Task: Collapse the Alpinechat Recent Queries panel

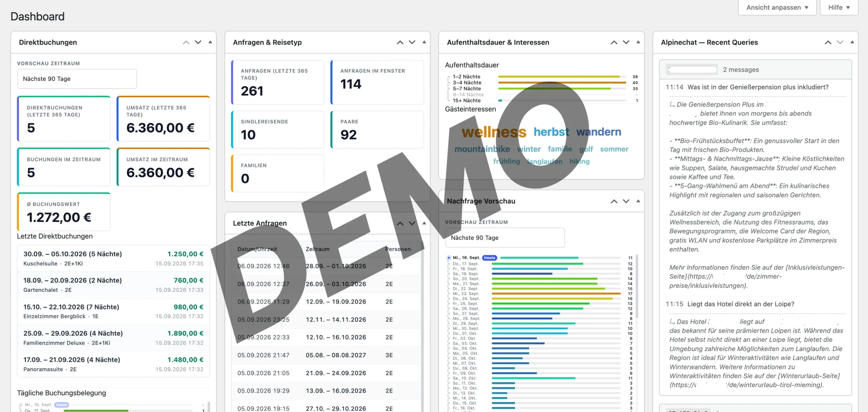Action: coord(852,42)
